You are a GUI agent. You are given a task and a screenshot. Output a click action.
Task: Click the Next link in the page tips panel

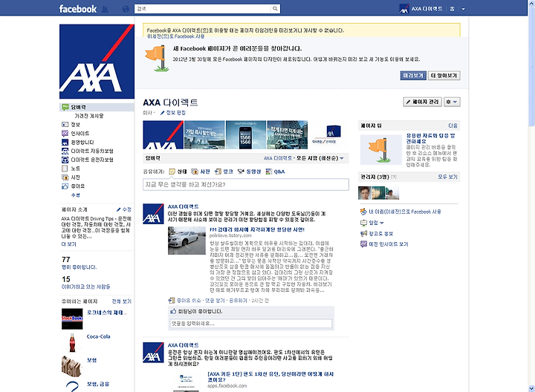click(453, 125)
